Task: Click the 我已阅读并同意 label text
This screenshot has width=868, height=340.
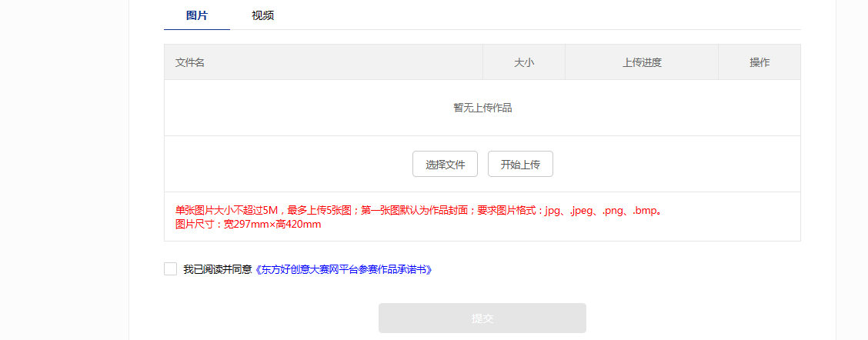Action: [x=217, y=270]
